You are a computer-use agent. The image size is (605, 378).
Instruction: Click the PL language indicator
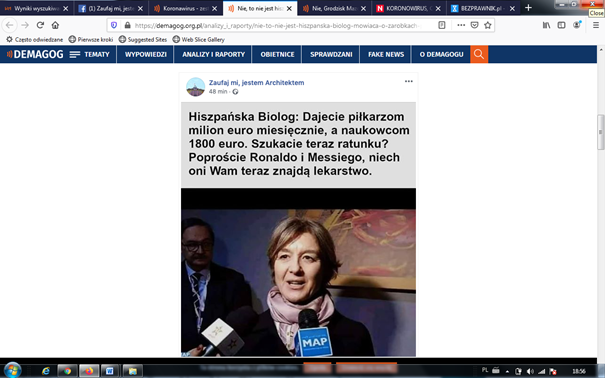point(485,370)
